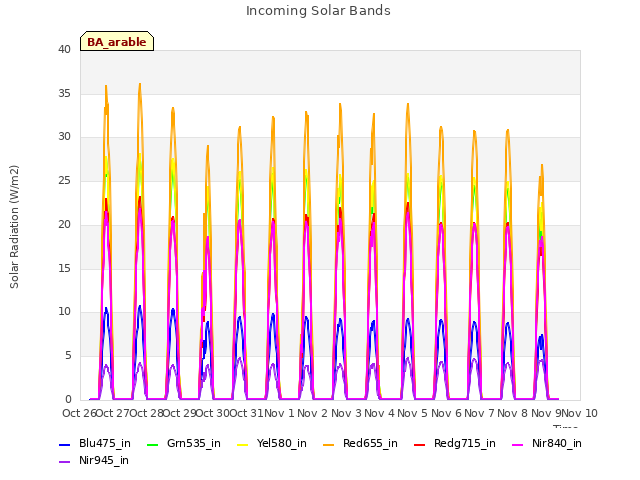Click the Oct 28 x-axis tick label
The image size is (640, 480).
tap(146, 413)
